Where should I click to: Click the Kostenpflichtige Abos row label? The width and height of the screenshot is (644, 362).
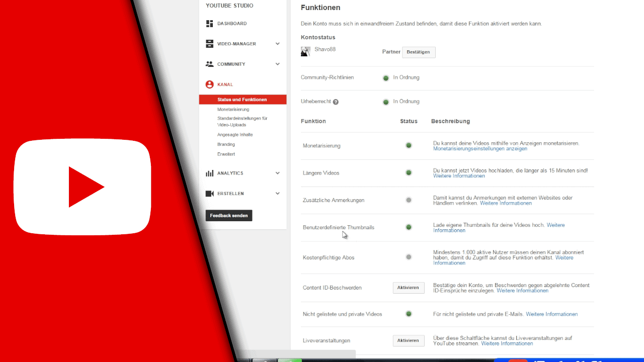coord(329,257)
